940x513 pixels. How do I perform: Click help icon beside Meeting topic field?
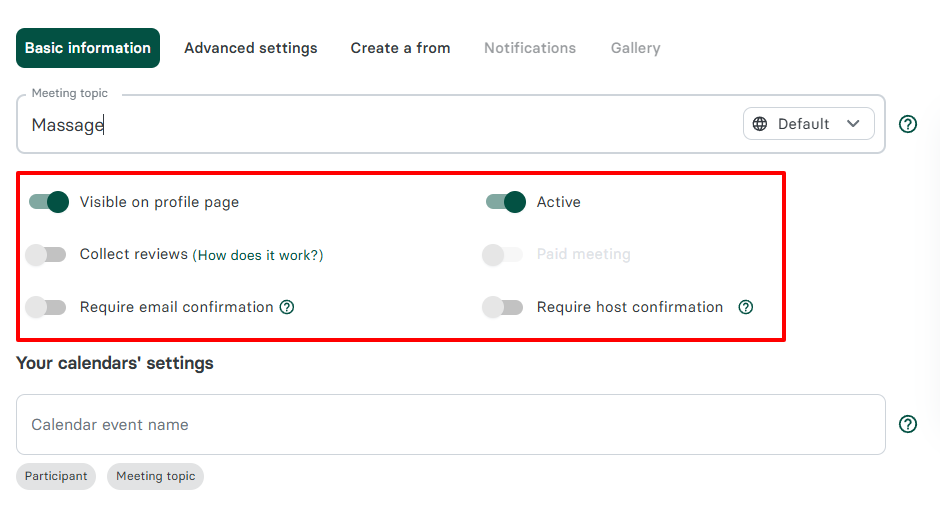tap(908, 124)
